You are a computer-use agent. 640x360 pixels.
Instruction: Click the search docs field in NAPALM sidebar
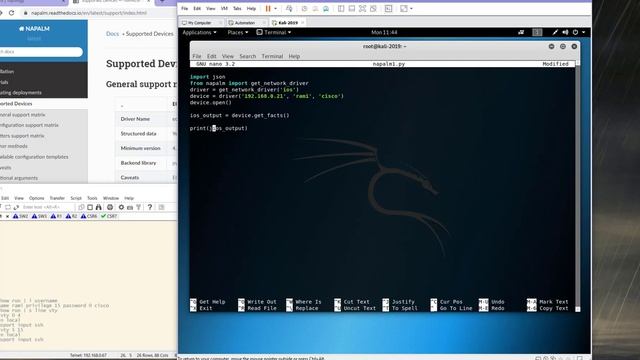[x=41, y=52]
